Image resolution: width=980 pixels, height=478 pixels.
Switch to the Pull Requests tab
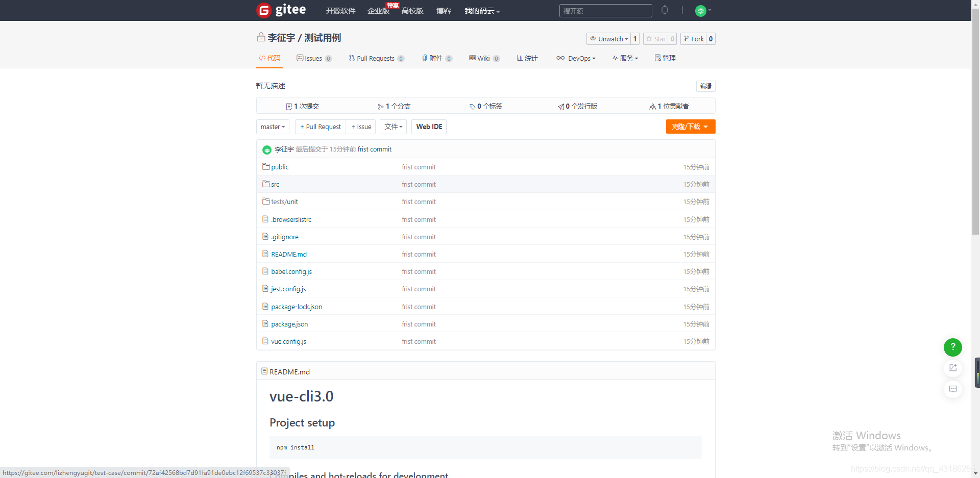376,58
